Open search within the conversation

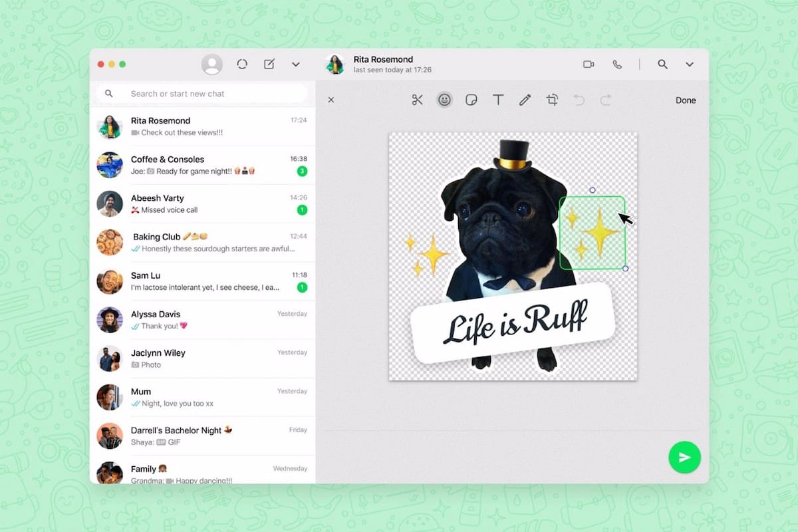tap(662, 65)
